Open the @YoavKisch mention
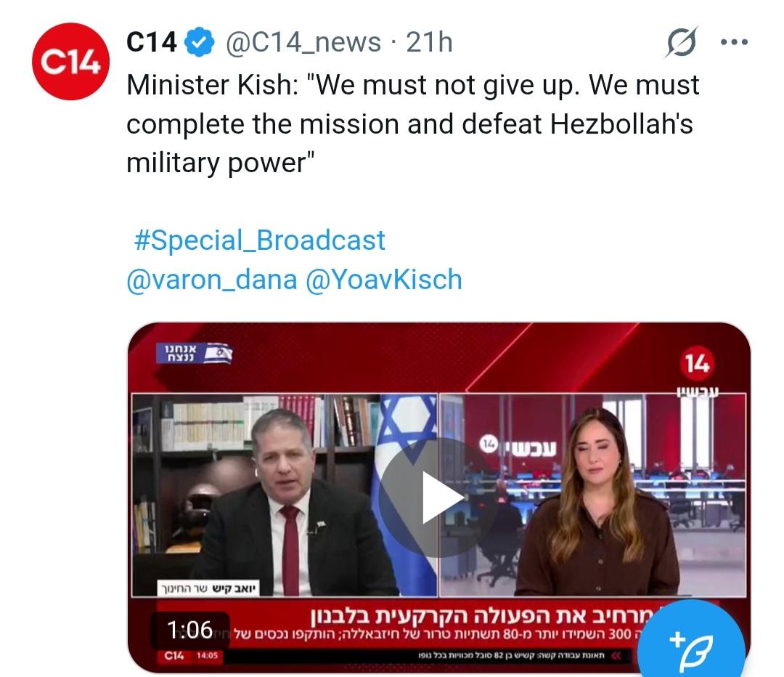This screenshot has height=677, width=784. 383,280
